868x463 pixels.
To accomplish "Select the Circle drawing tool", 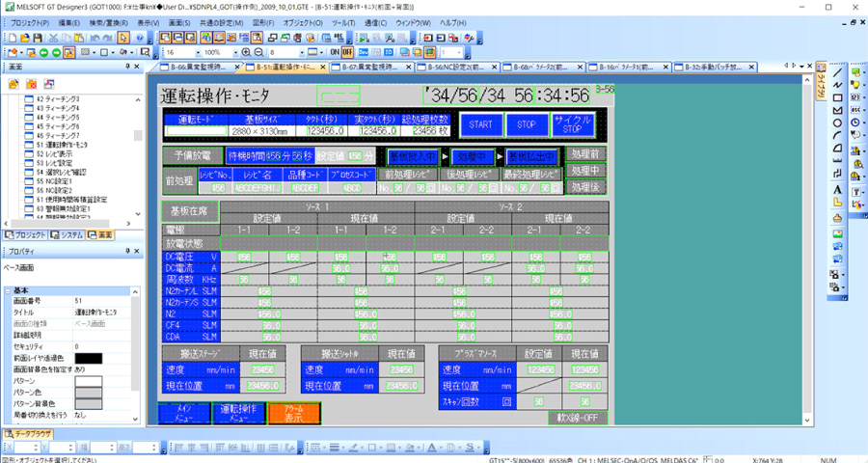I will (837, 123).
